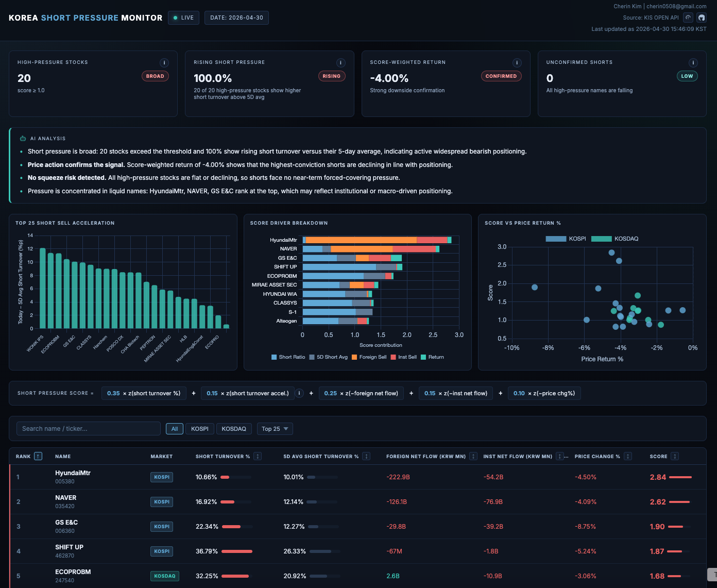Screen dimensions: 717x588
Task: Click the Foreign Net Flow sort icon
Action: 473,456
